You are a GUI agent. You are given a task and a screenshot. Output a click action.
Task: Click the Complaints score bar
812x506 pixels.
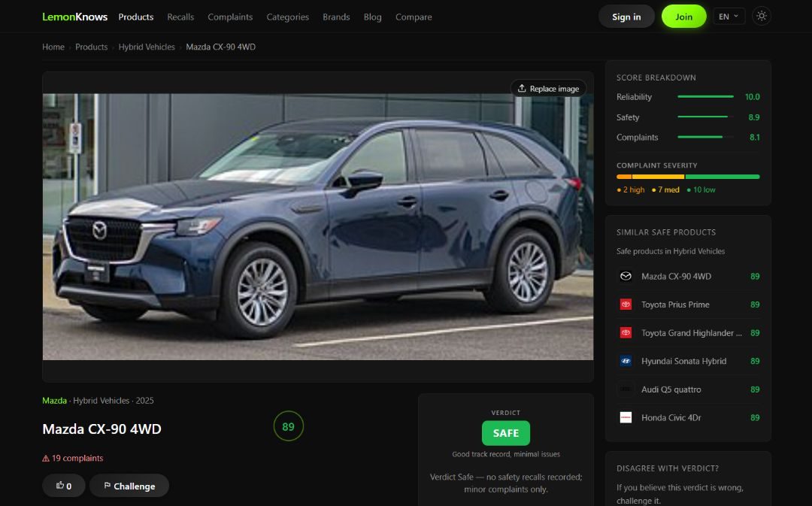[x=705, y=138]
